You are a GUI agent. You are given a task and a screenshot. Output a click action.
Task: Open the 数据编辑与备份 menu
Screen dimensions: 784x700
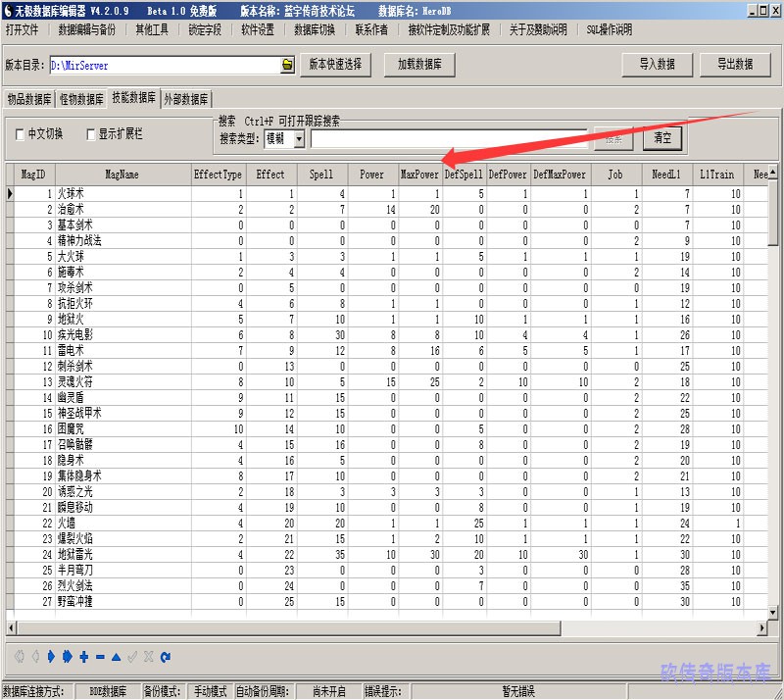[x=86, y=29]
